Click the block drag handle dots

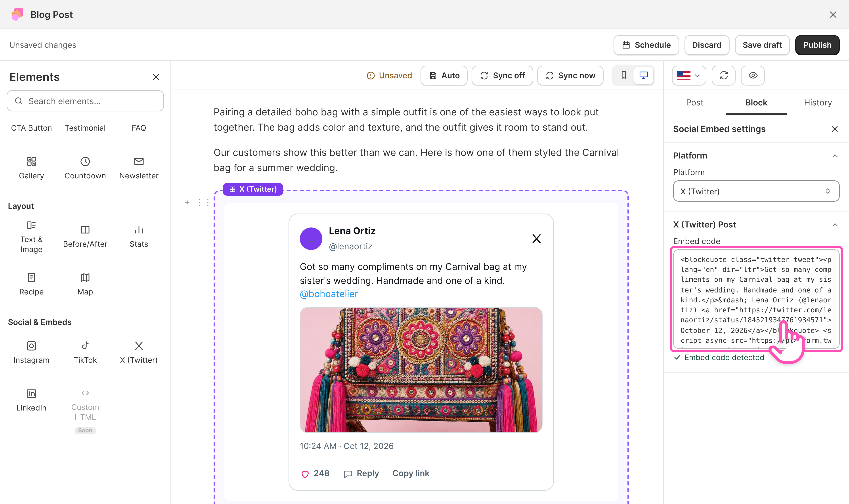point(203,202)
